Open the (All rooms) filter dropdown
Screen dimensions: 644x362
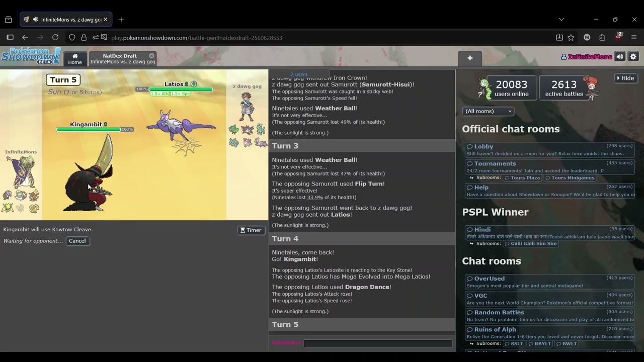488,111
